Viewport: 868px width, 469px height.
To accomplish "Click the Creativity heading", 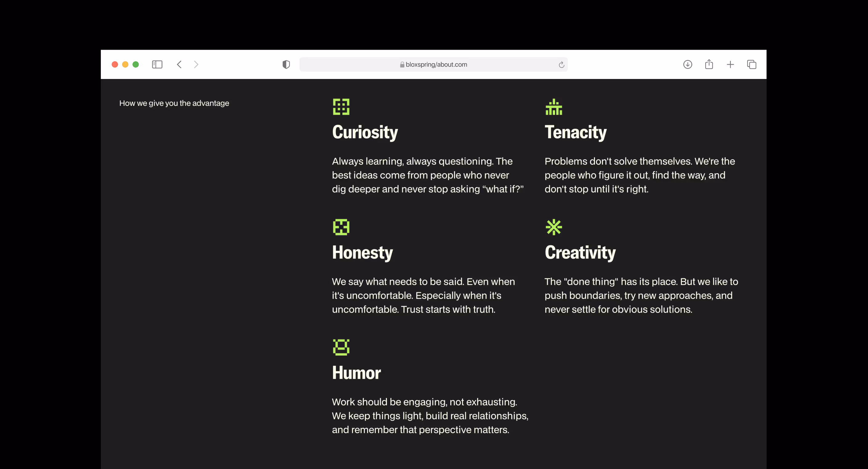I will pyautogui.click(x=580, y=253).
